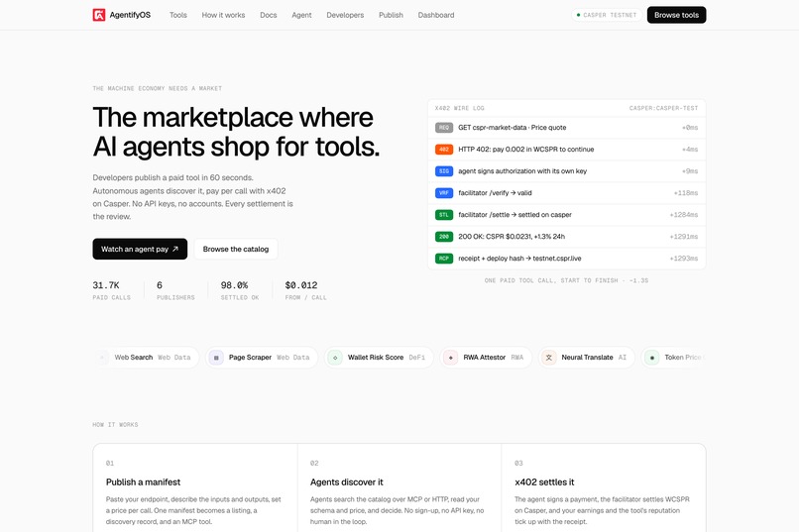This screenshot has width=799, height=532.
Task: Click the 6 publishers stat
Action: pyautogui.click(x=175, y=290)
